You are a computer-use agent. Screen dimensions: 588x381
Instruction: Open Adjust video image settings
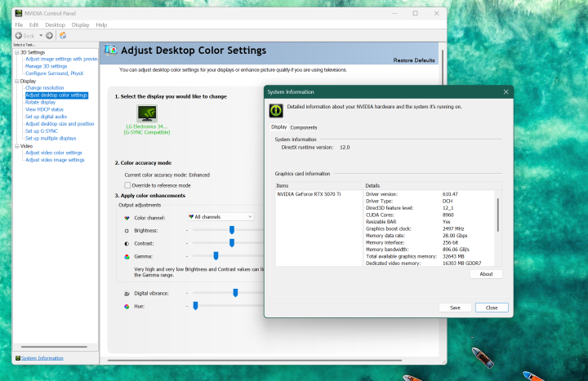[x=56, y=160]
